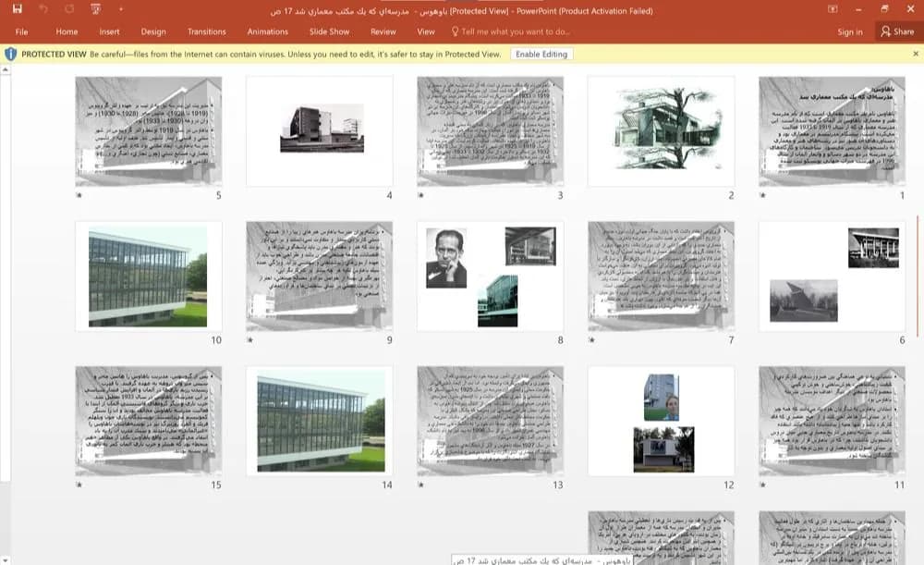Select slide 14 glass facade thumbnail

click(320, 422)
